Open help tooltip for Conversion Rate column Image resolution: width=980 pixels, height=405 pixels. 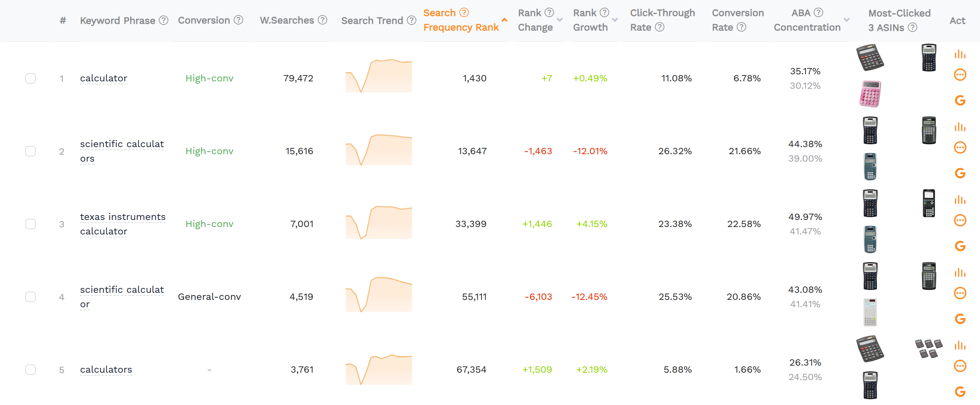point(741,27)
